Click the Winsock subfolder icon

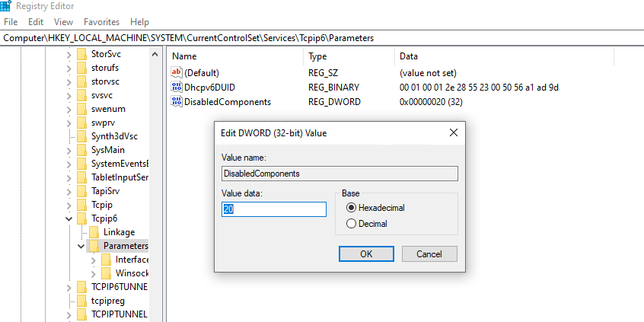tap(106, 273)
